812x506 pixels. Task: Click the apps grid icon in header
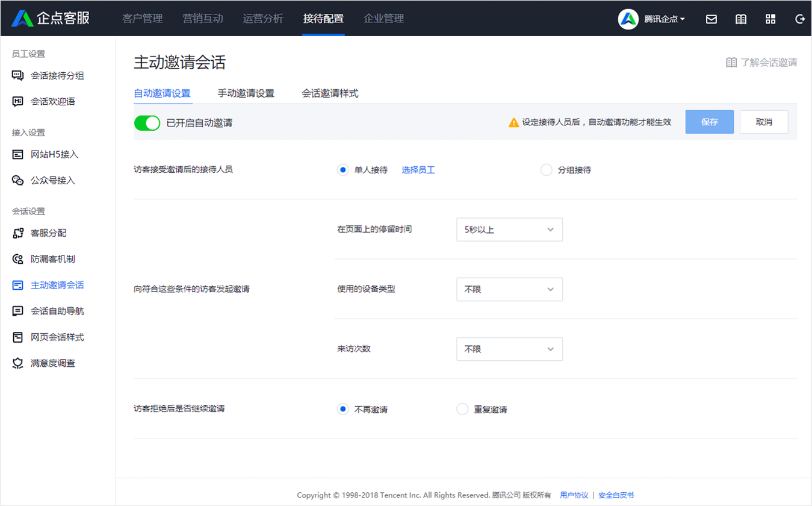coord(770,19)
